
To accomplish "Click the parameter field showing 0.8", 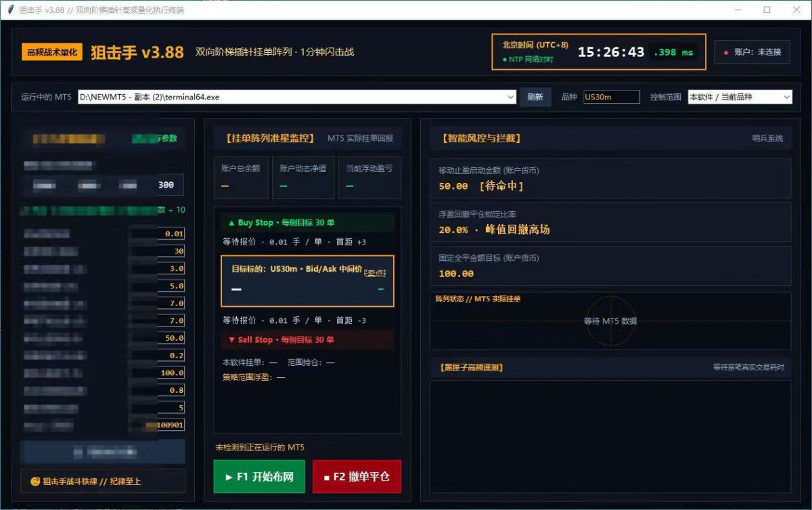I will (x=171, y=390).
